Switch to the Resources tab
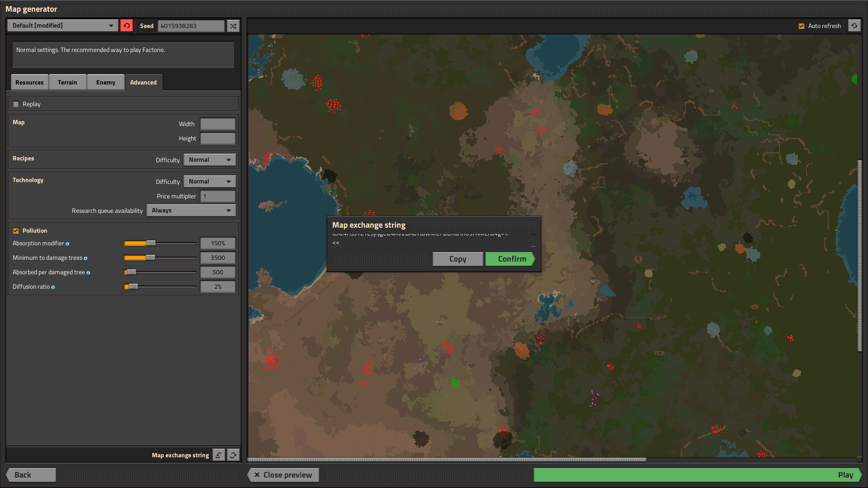Image resolution: width=868 pixels, height=488 pixels. pyautogui.click(x=29, y=82)
